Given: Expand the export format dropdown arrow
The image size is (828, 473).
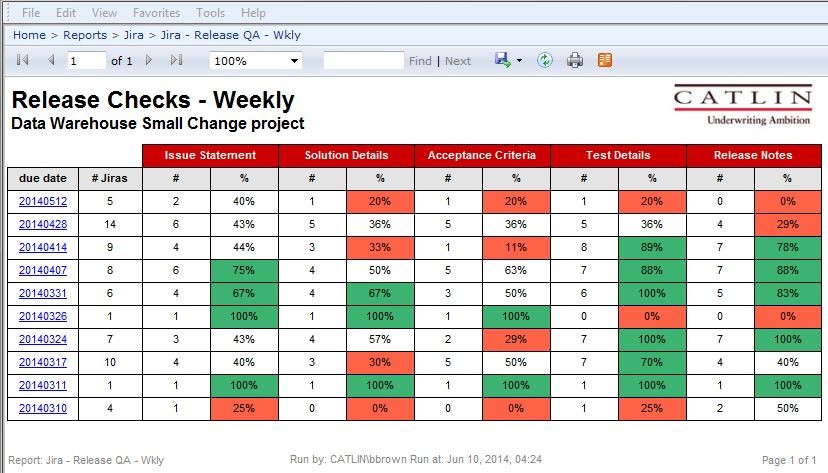Looking at the screenshot, I should click(519, 61).
